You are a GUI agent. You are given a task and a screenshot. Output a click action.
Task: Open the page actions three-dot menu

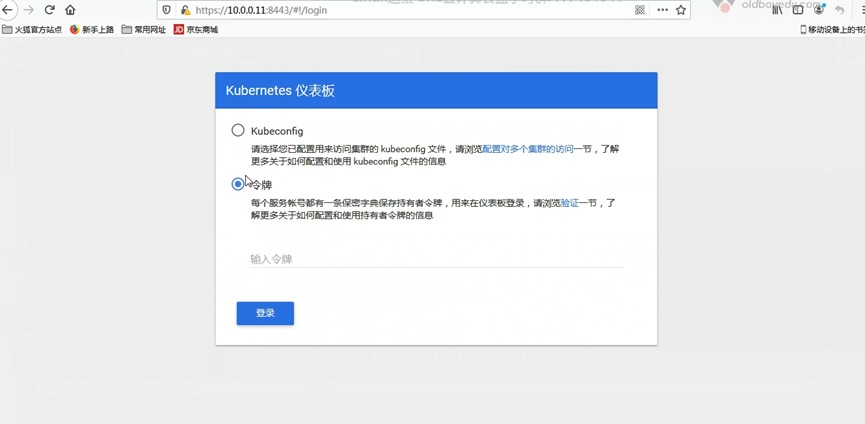pyautogui.click(x=663, y=10)
